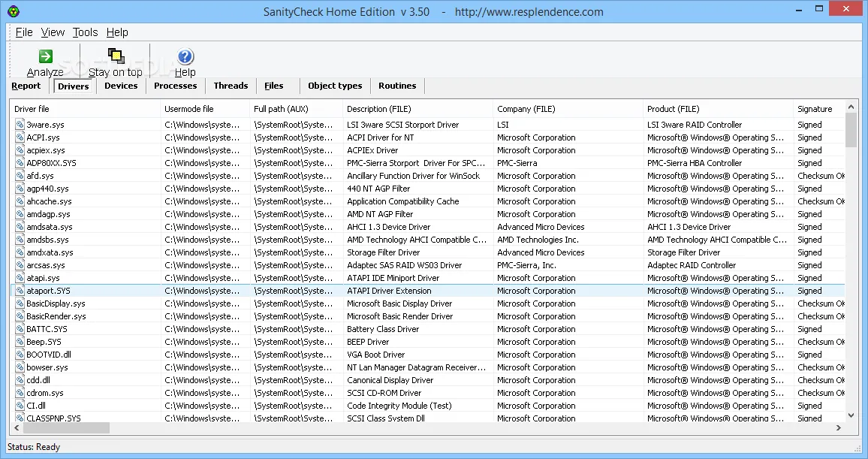Sort by Company (FILE) column header
This screenshot has height=459, width=868.
pos(568,109)
